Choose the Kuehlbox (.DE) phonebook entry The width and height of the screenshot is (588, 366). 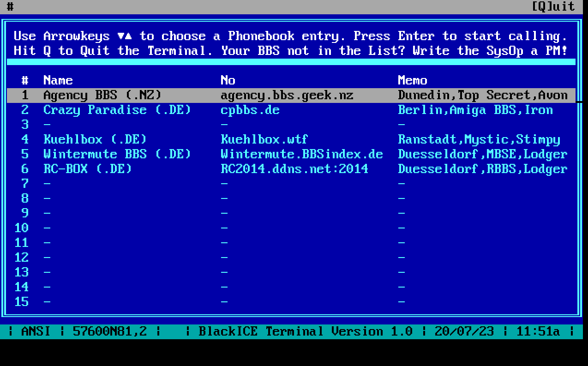pos(95,139)
